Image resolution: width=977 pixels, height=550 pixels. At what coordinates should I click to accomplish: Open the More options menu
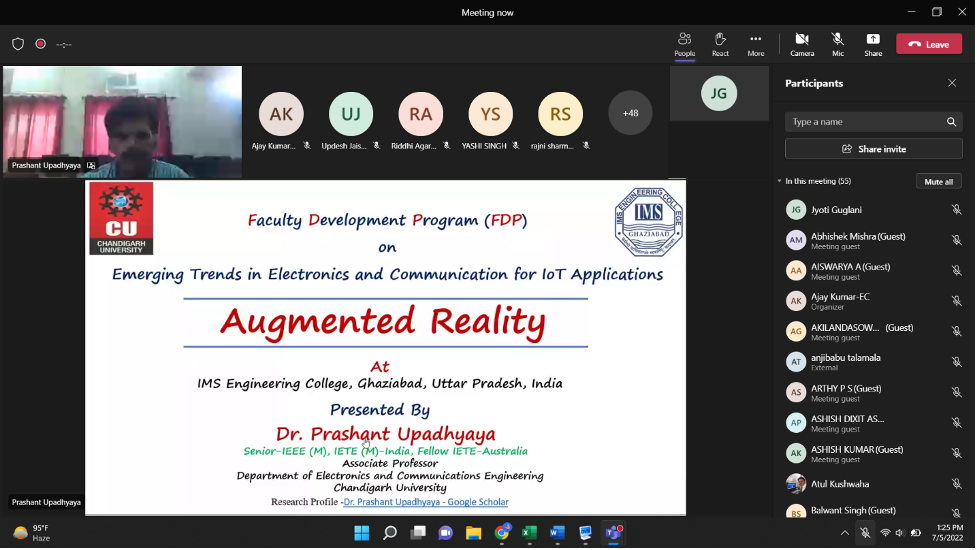pos(755,44)
